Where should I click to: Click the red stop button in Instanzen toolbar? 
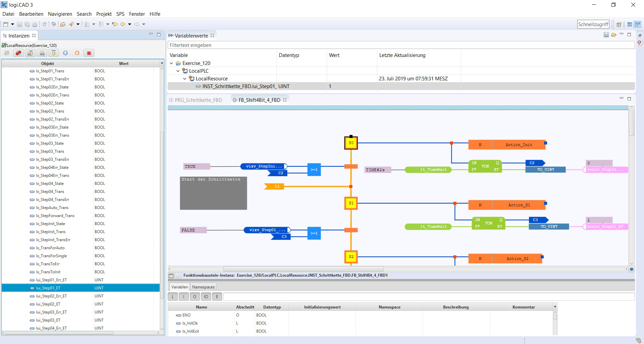89,53
